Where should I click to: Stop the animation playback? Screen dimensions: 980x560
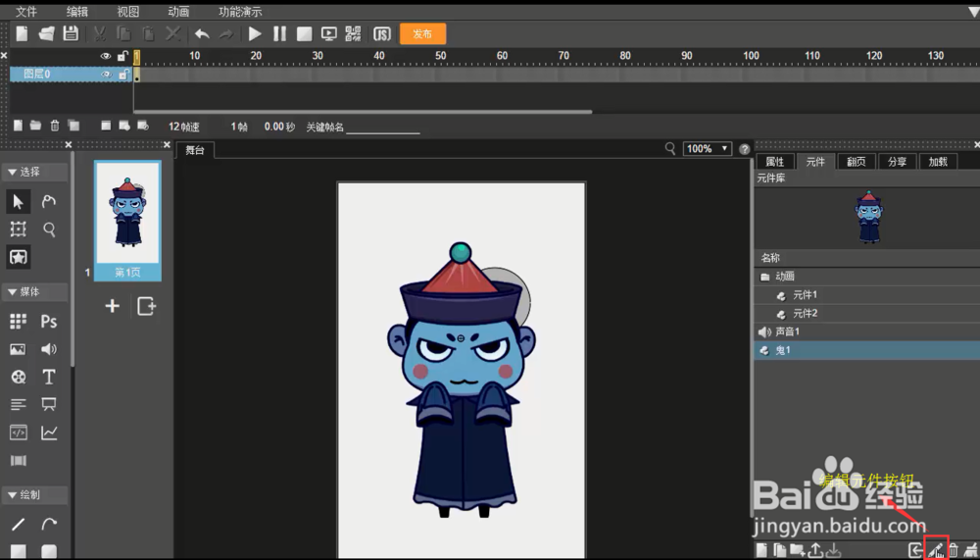click(x=305, y=33)
